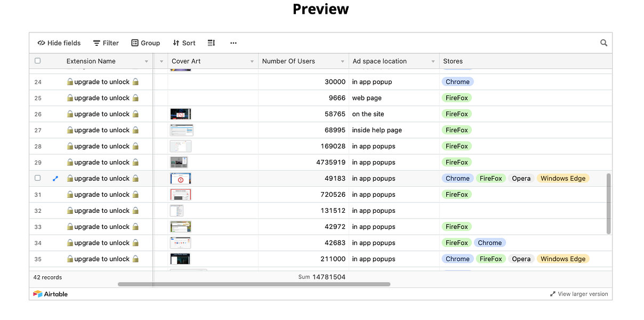
Task: Open the dropdown arrow left of Cover Art
Action: click(x=162, y=61)
